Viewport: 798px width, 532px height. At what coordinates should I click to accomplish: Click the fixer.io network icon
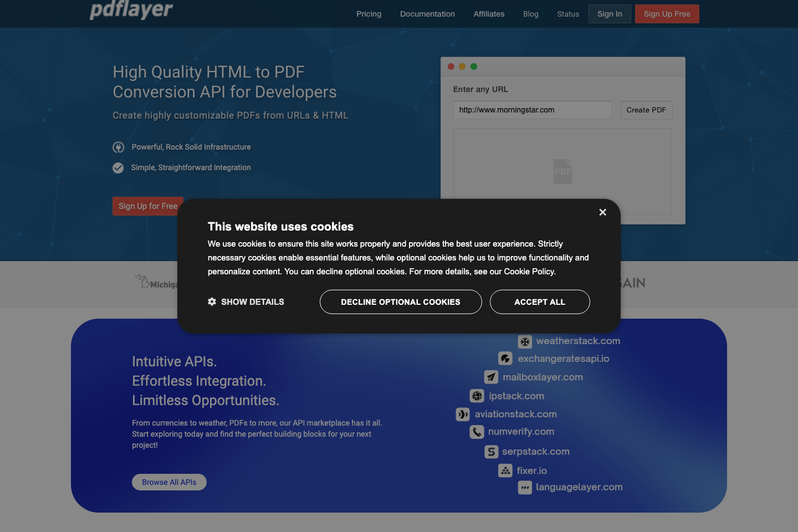(x=505, y=470)
